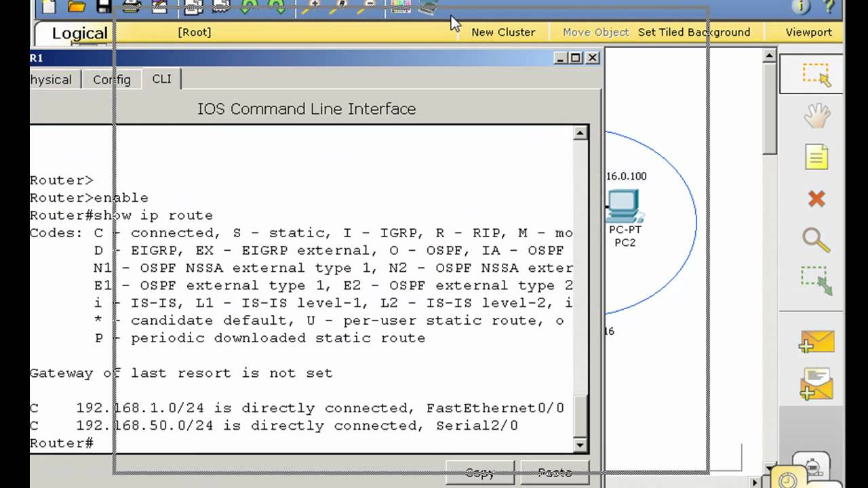The height and width of the screenshot is (488, 868).
Task: Click the Zoom In magnifier icon
Action: pyautogui.click(x=311, y=7)
